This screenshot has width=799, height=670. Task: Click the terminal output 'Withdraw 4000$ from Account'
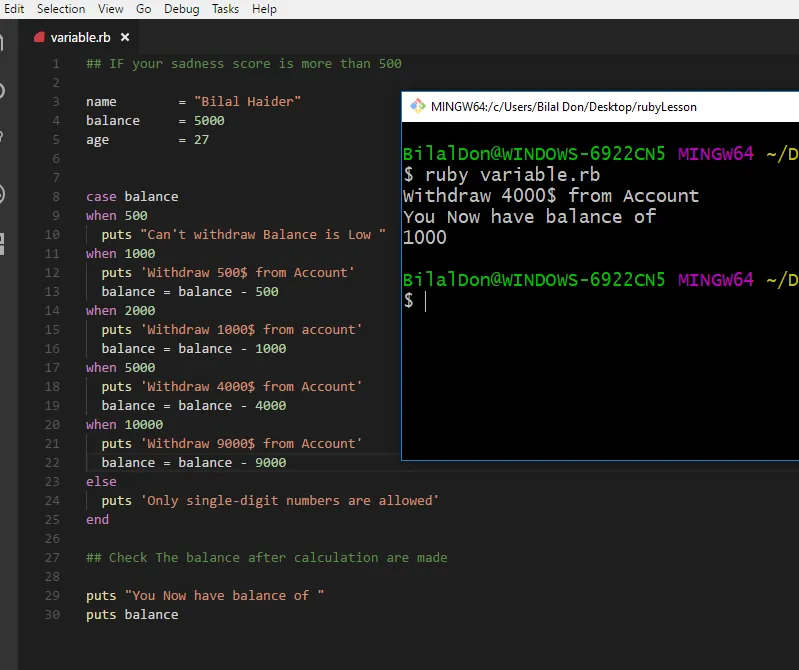point(551,196)
